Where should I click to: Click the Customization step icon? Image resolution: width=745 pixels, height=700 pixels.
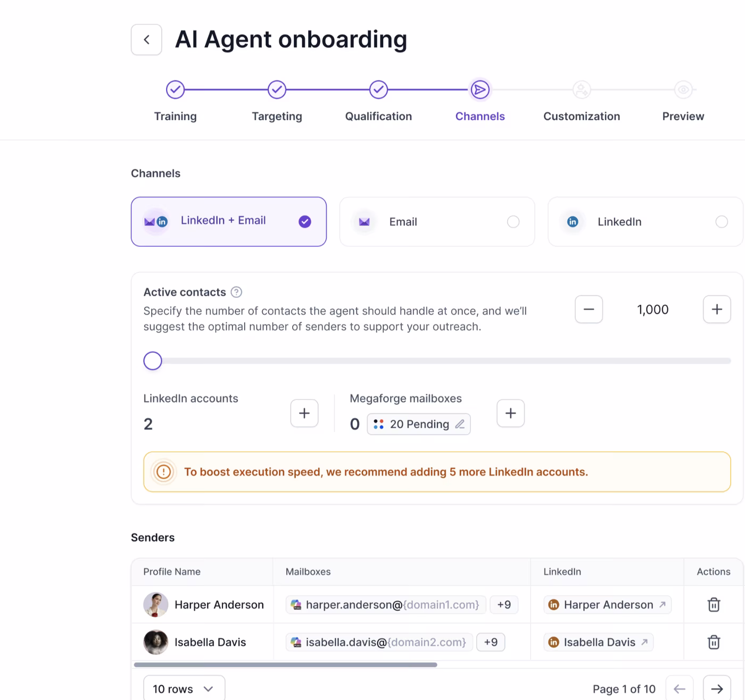click(x=582, y=89)
